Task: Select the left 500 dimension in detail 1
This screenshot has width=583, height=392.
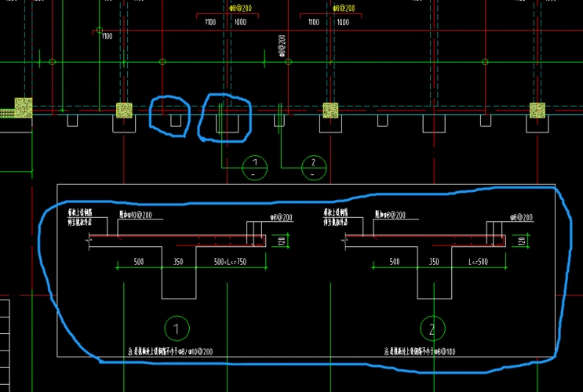Action: (139, 261)
